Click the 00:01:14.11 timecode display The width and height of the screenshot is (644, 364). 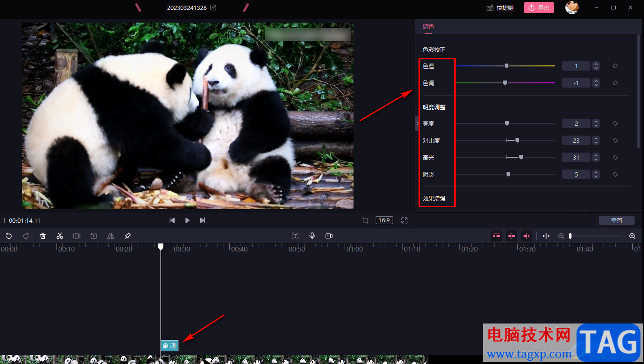(x=25, y=220)
